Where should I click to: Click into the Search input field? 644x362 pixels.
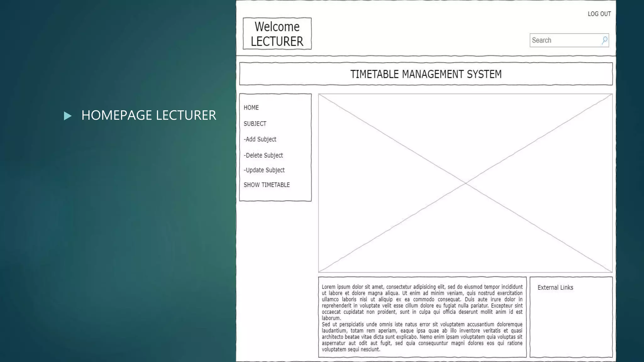pyautogui.click(x=569, y=40)
